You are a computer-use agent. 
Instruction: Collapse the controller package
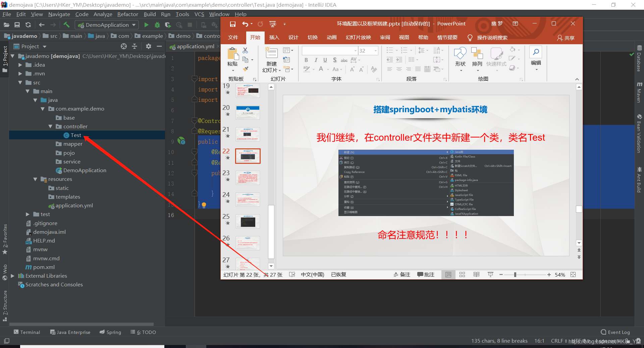(x=50, y=126)
